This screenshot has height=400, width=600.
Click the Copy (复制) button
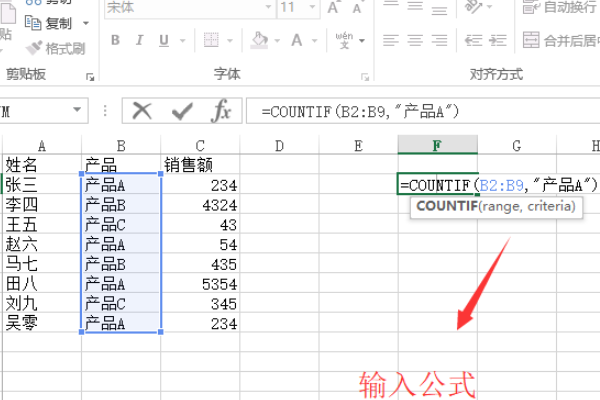[x=49, y=23]
